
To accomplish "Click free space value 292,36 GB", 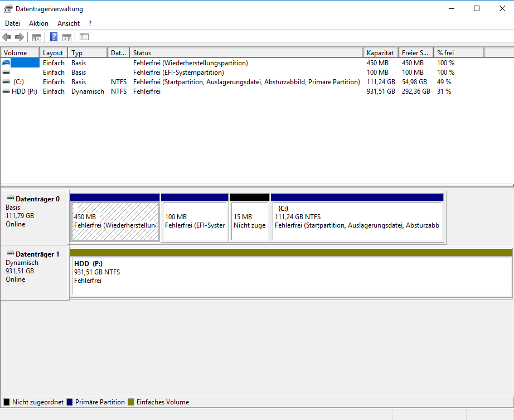I will [x=416, y=91].
